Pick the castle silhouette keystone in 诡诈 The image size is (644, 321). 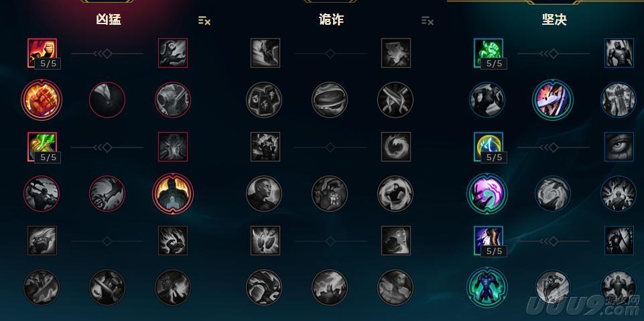click(330, 287)
